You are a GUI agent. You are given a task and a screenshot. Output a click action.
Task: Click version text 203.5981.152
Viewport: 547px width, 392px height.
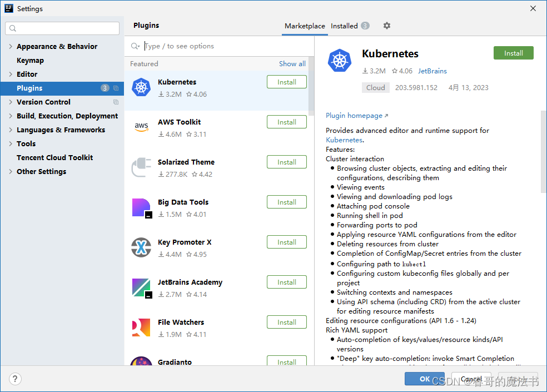pyautogui.click(x=416, y=88)
